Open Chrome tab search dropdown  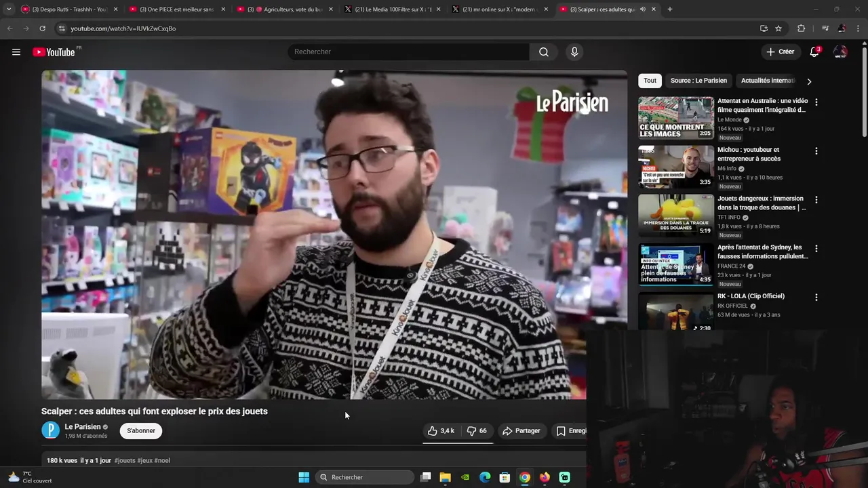[x=8, y=9]
